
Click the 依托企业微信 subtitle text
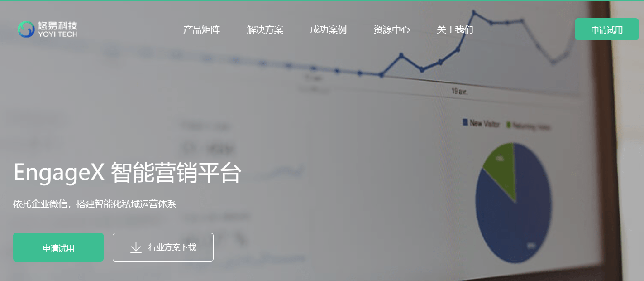click(x=95, y=204)
